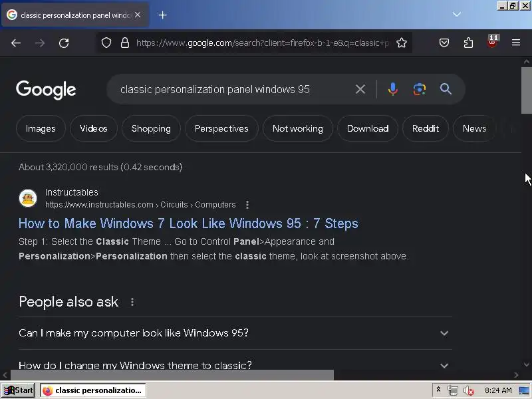
Task: Expand 'How do I change my Windows theme to classic?'
Action: coord(235,365)
